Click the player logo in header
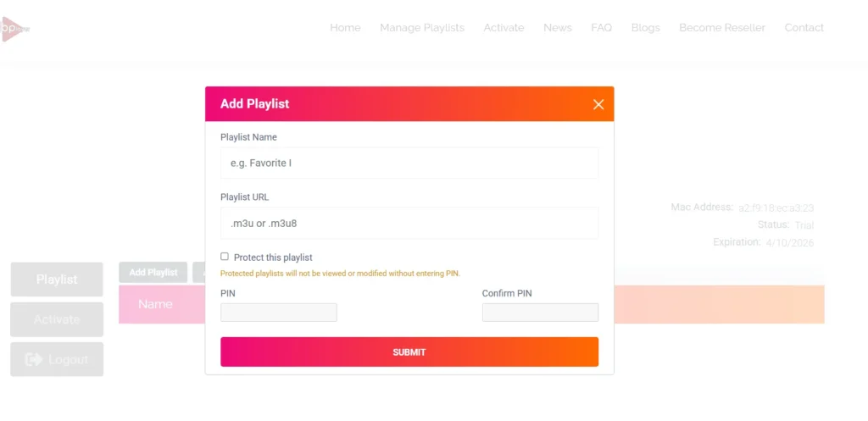The image size is (868, 421). 15,29
